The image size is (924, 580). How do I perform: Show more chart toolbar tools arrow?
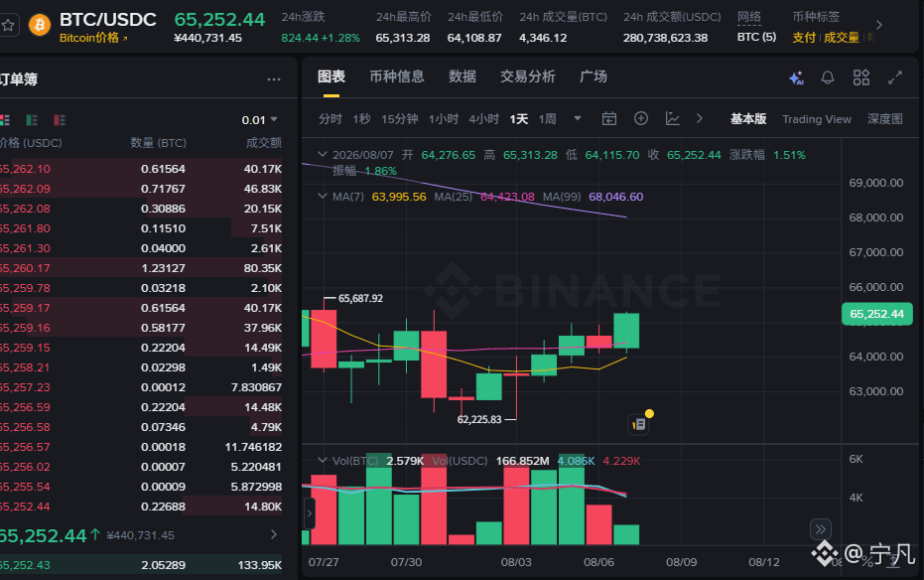click(x=700, y=119)
